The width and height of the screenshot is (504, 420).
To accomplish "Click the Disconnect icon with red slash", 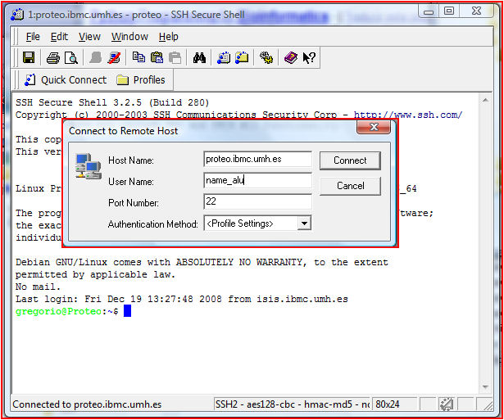I will pyautogui.click(x=114, y=58).
